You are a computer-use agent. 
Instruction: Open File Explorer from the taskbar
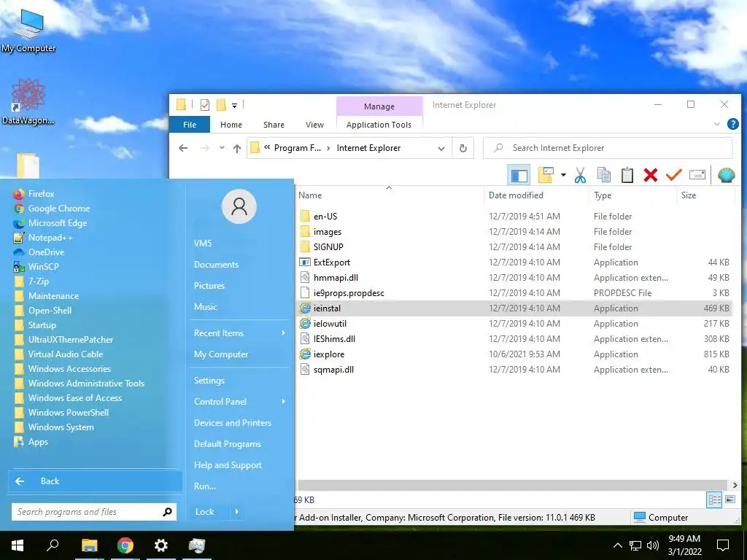[x=89, y=545]
